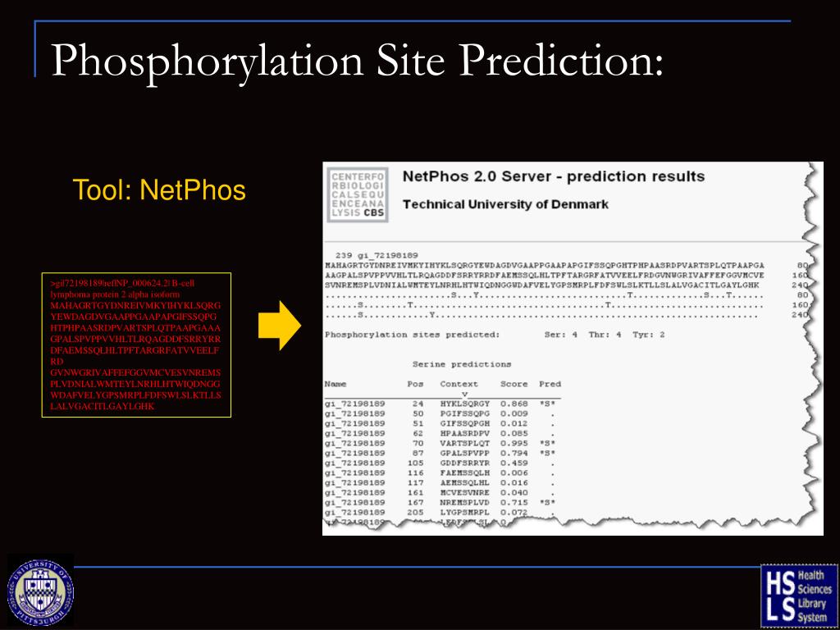Click context 'PGIFSSQPG' in the table

tap(464, 413)
